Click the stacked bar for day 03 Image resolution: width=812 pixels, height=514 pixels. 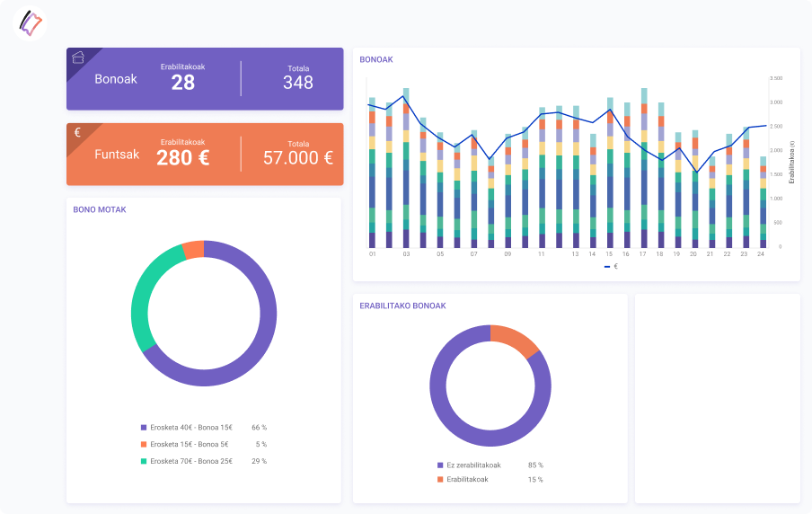click(x=406, y=168)
